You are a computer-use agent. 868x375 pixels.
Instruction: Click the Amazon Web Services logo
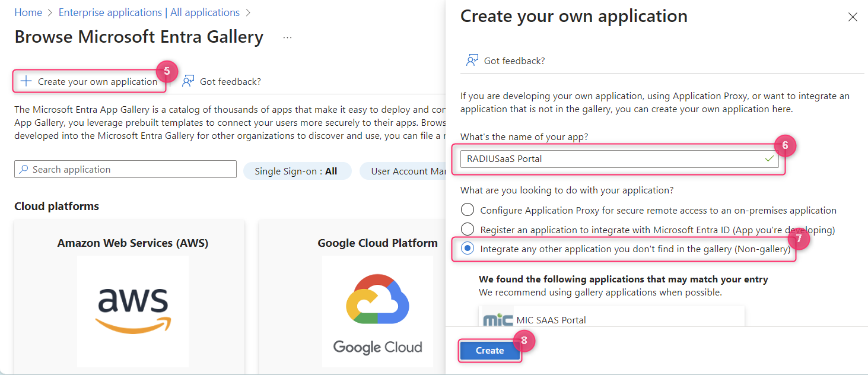(x=133, y=309)
